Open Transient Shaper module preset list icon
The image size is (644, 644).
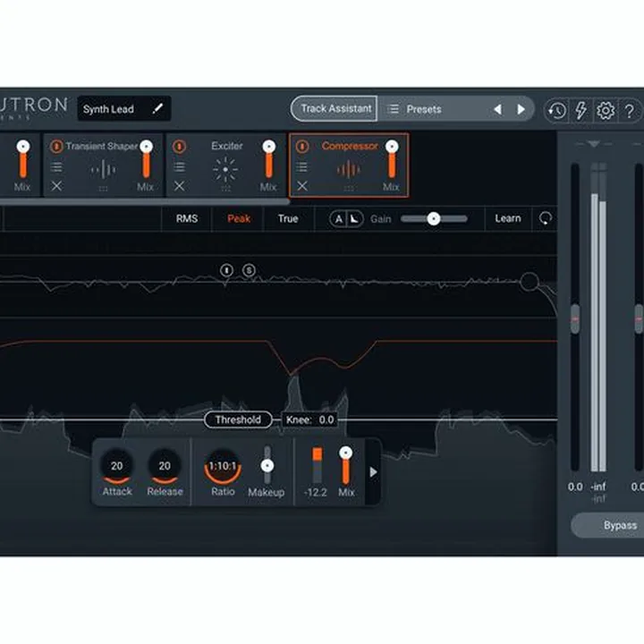click(x=56, y=166)
